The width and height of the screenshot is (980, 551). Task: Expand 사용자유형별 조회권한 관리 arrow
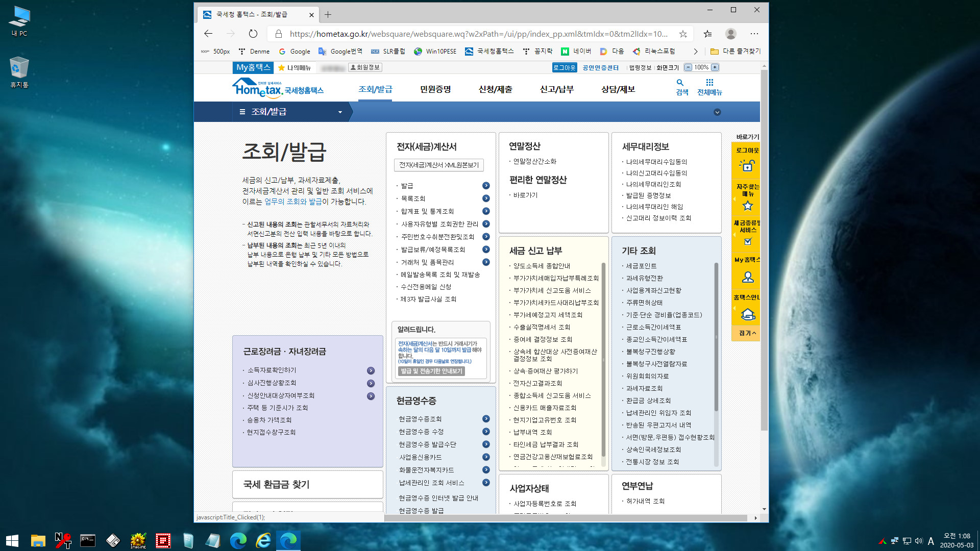click(486, 224)
